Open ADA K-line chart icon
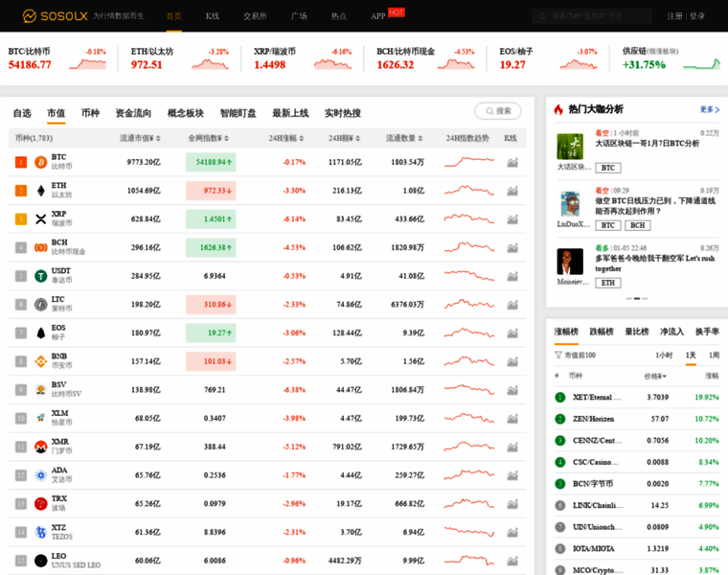This screenshot has width=728, height=575. [512, 475]
